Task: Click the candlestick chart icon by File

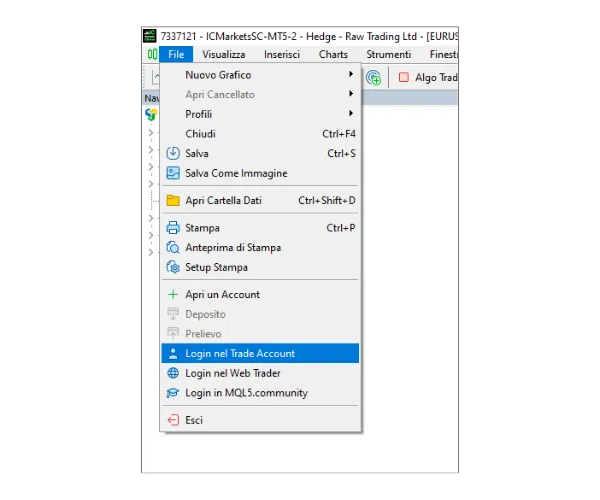Action: pyautogui.click(x=152, y=54)
